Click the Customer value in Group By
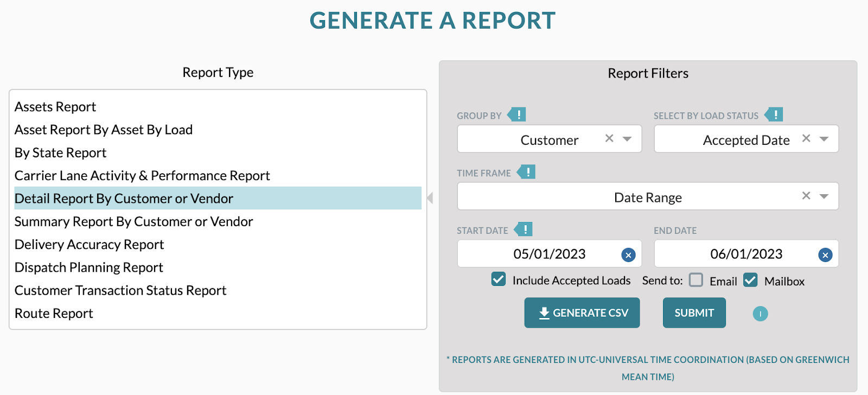868x395 pixels. tap(550, 140)
